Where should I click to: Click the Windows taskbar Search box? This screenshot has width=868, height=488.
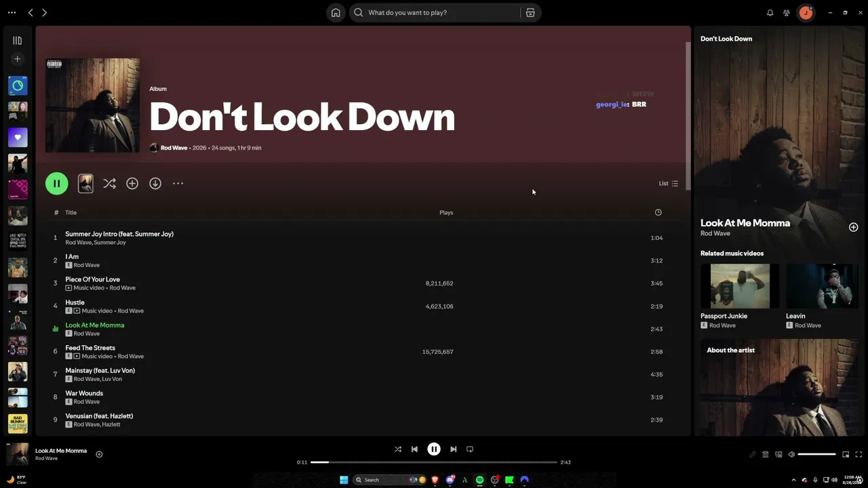point(389,480)
